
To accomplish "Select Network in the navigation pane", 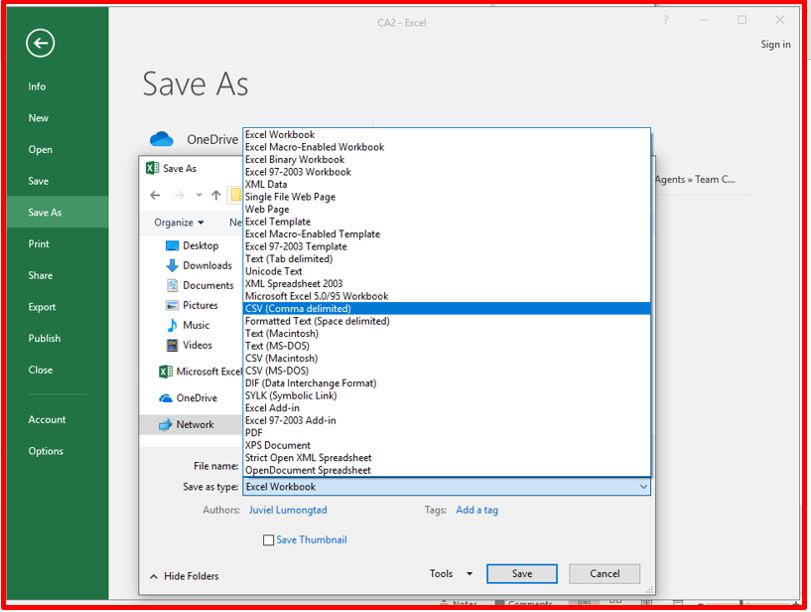I will click(191, 424).
